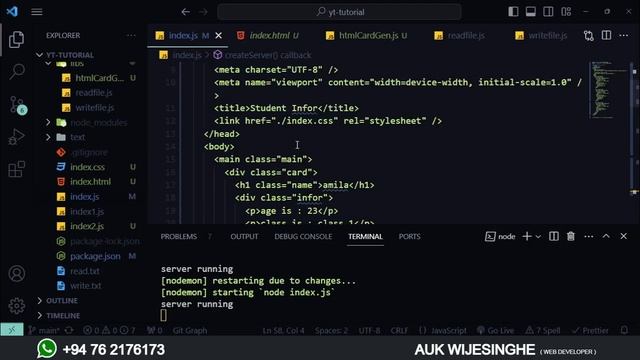Viewport: 640px width, 360px height.
Task: Open htmlCardG... file in explorer
Action: (x=99, y=78)
